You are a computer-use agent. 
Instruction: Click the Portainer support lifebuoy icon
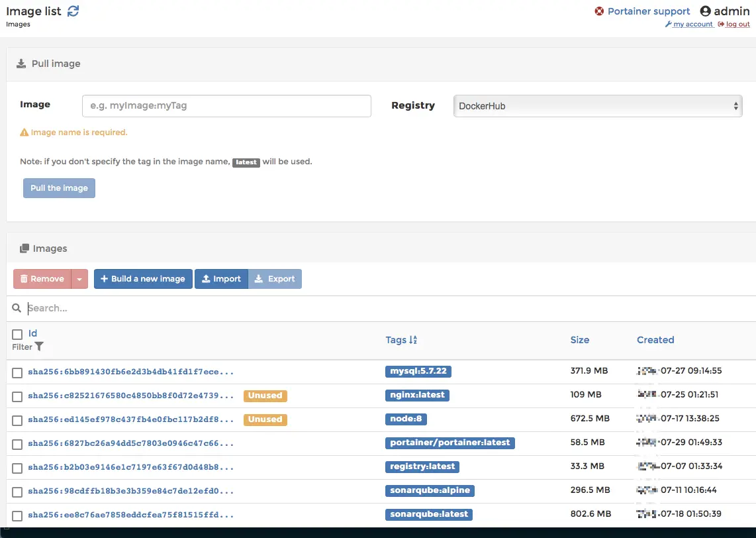(599, 11)
